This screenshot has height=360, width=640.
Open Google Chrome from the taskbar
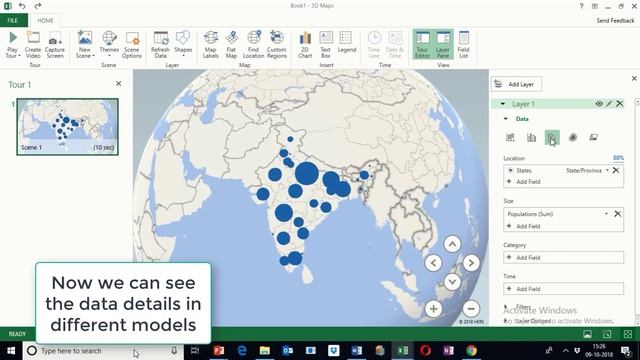pyautogui.click(x=471, y=351)
